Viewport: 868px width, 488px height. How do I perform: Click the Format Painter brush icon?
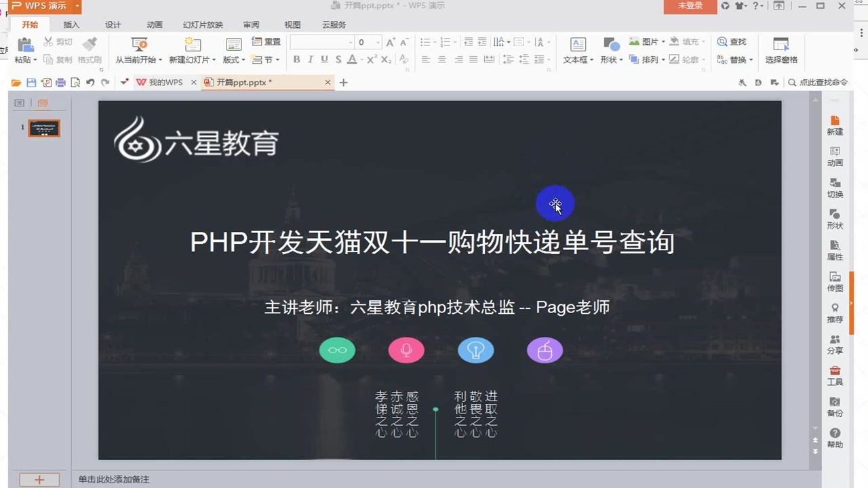pyautogui.click(x=90, y=44)
